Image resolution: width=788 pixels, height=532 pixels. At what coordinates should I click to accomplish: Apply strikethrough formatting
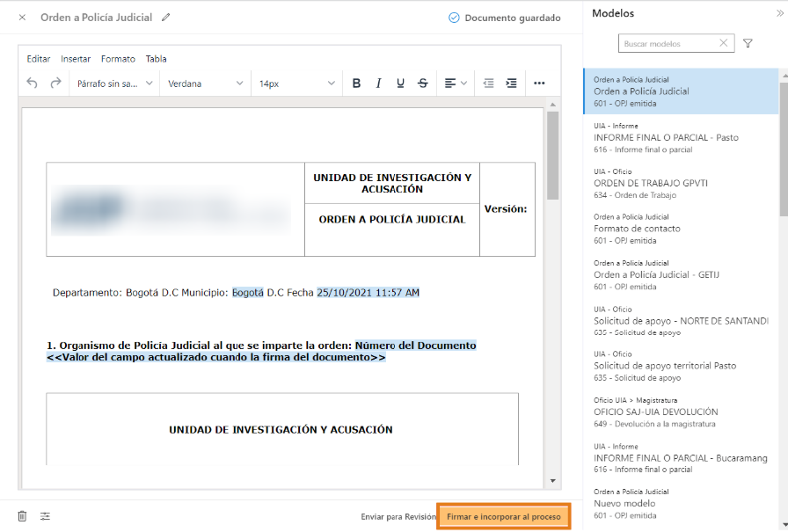(423, 84)
